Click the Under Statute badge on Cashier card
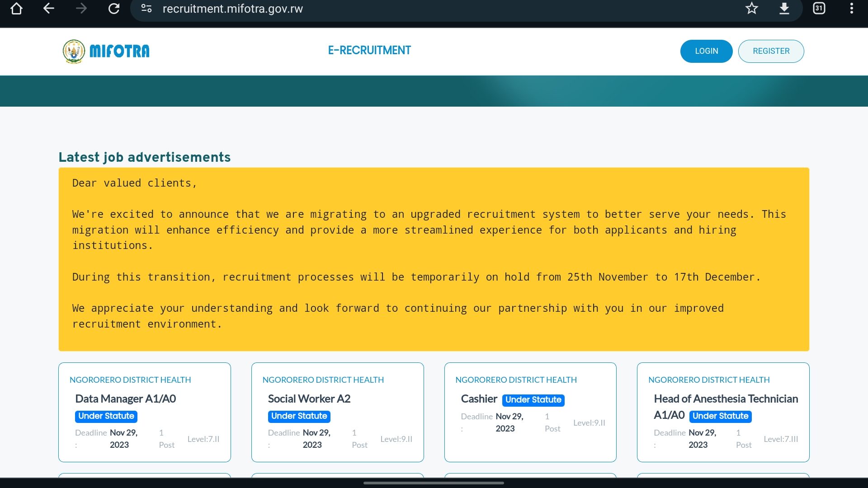The image size is (868, 488). tap(533, 400)
